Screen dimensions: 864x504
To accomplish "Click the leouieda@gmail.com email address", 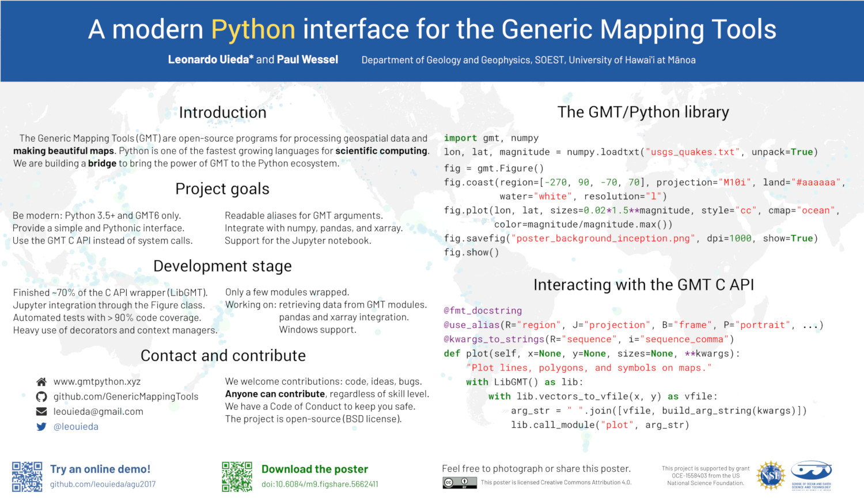I will pyautogui.click(x=98, y=412).
